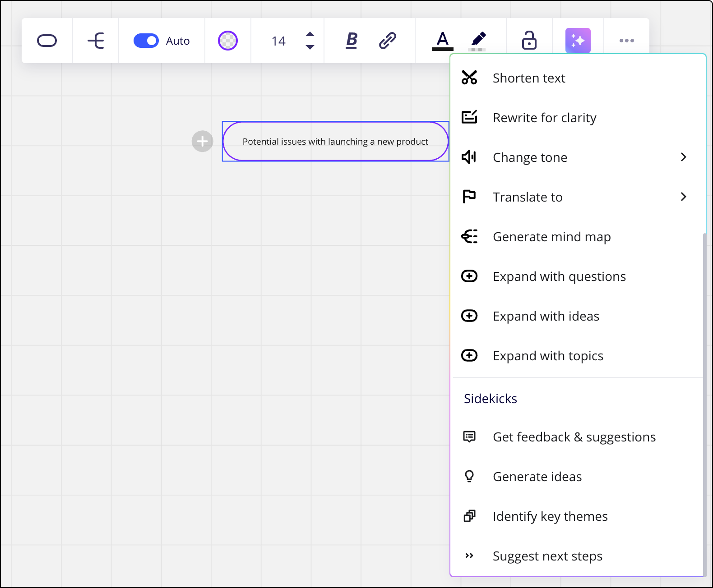Click the lock icon to lock the node
The height and width of the screenshot is (588, 713).
(x=529, y=41)
